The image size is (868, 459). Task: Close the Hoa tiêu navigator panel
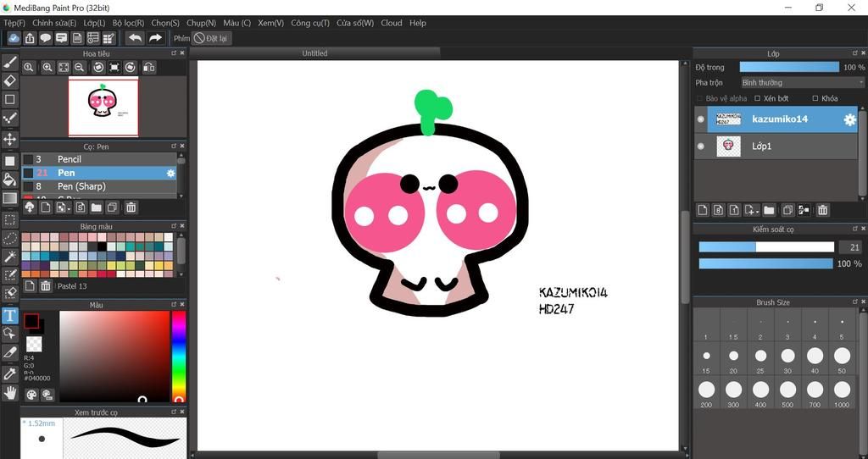coord(182,53)
